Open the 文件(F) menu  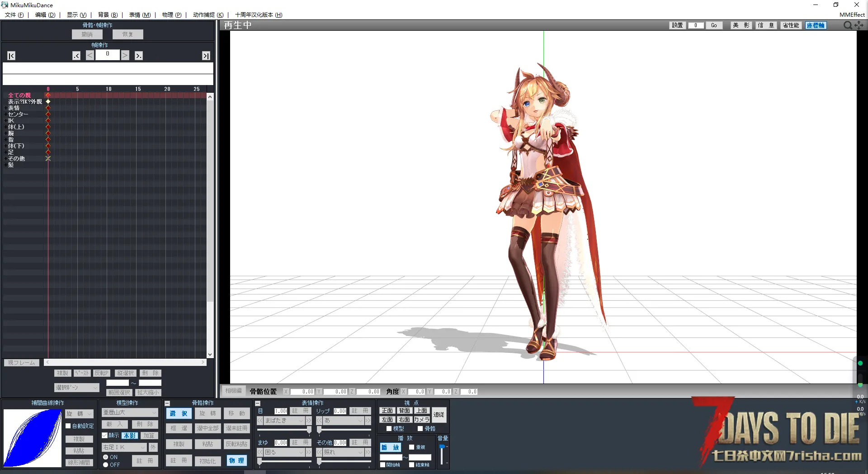(x=14, y=15)
